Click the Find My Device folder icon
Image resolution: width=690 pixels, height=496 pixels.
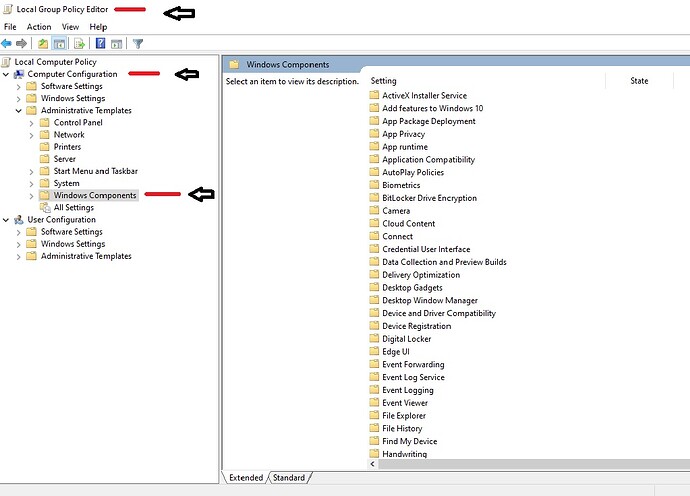pos(374,441)
